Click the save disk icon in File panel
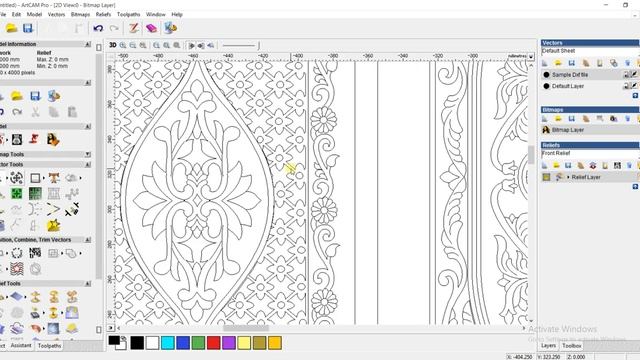The height and width of the screenshot is (360, 640). pyautogui.click(x=35, y=96)
